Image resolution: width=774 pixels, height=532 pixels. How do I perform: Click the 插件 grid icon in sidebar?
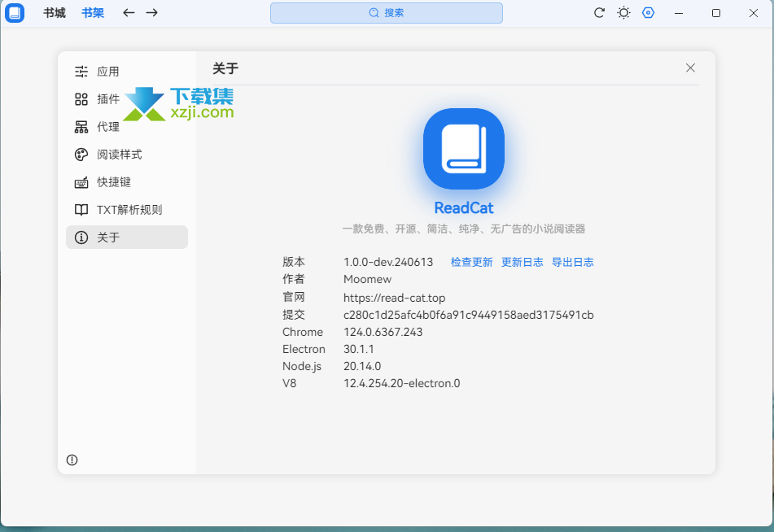81,99
